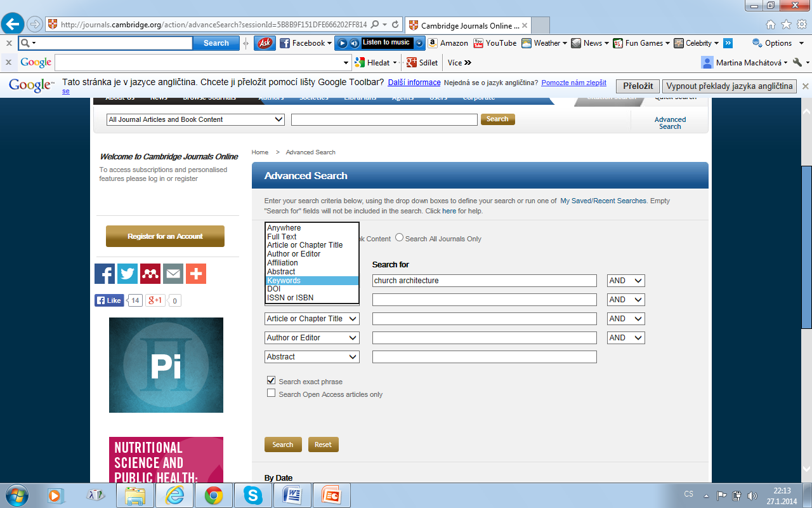Image resolution: width=812 pixels, height=508 pixels.
Task: Open Skype from the taskbar
Action: tap(252, 495)
